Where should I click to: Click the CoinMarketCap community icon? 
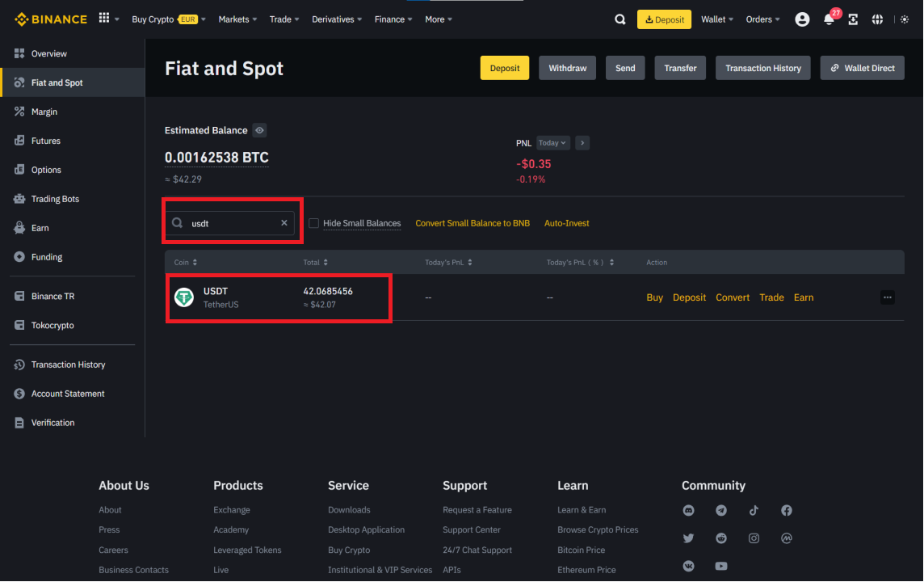[x=787, y=538]
